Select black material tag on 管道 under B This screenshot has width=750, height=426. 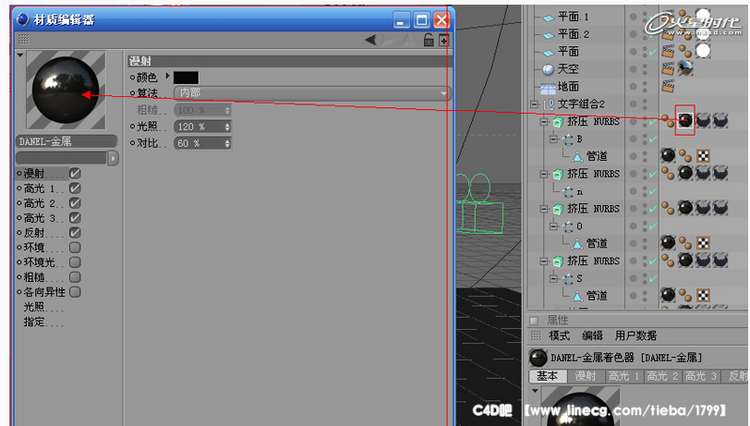[668, 155]
